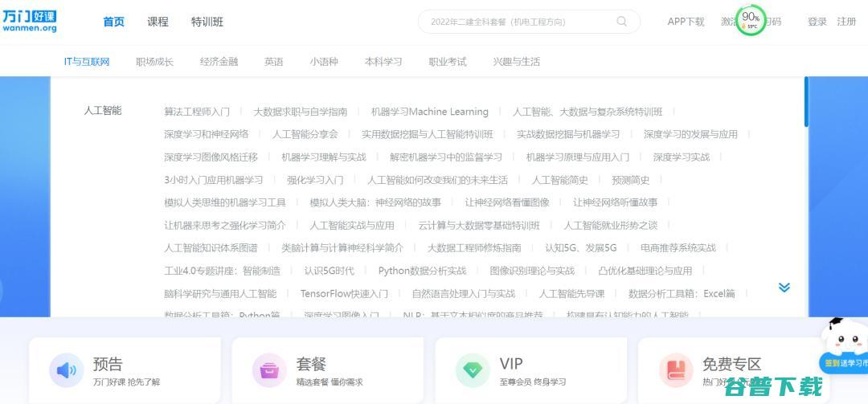Image resolution: width=868 pixels, height=404 pixels.
Task: Open 大数据求职与自学指南 course
Action: [x=300, y=112]
